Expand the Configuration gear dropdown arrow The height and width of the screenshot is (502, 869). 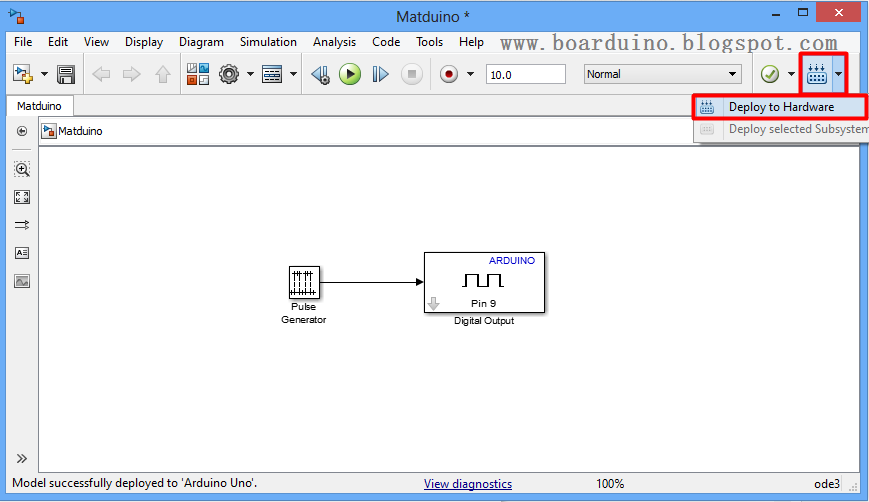[251, 74]
